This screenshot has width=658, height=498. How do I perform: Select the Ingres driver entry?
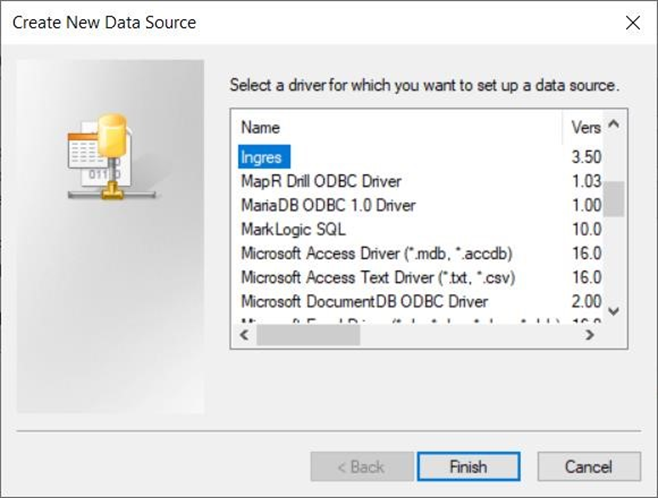tap(262, 157)
